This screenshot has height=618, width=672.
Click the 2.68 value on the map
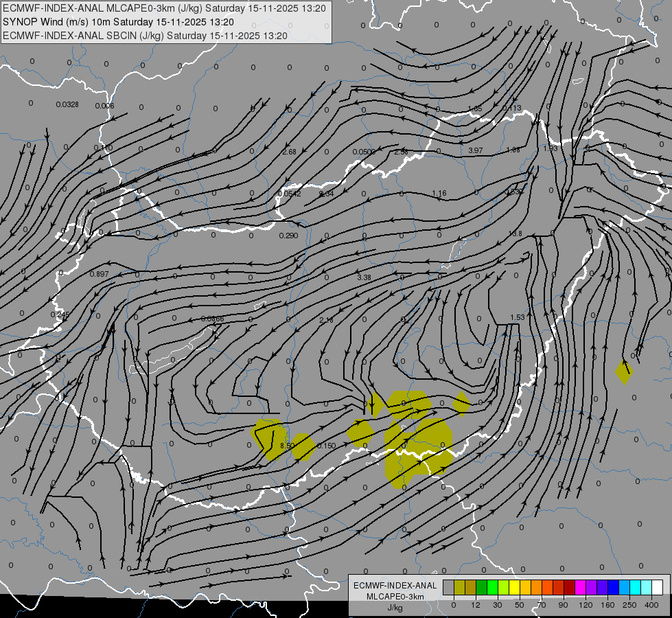[x=289, y=152]
